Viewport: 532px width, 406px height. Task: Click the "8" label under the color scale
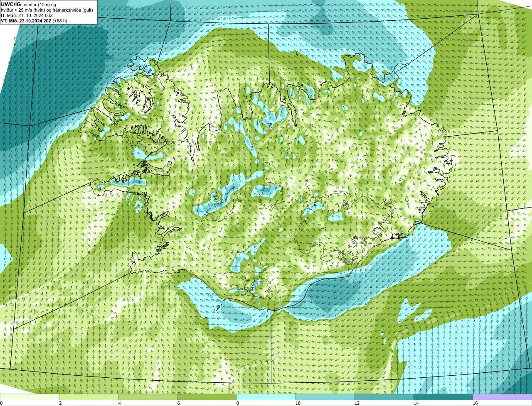click(237, 403)
